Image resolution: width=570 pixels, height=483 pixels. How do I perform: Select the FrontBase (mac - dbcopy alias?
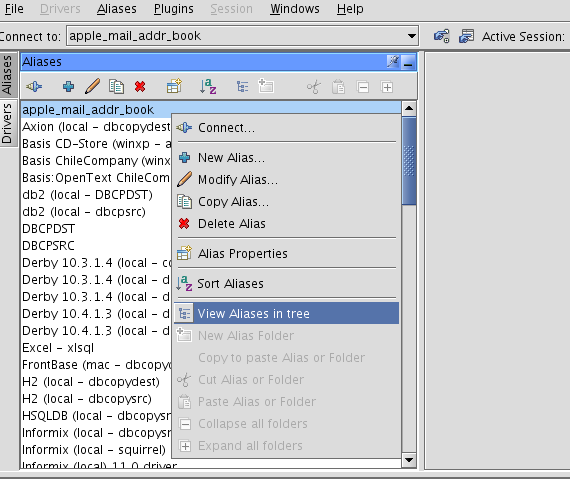point(96,365)
